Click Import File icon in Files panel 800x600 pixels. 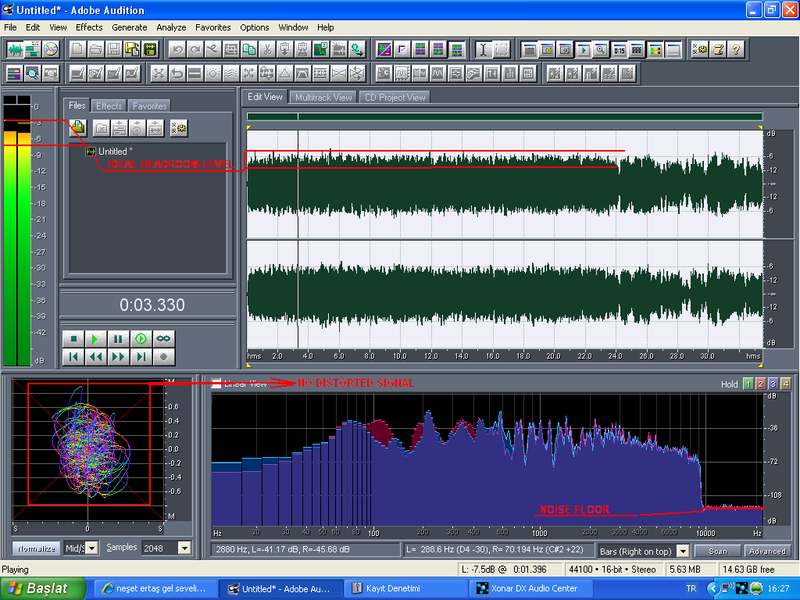point(77,127)
